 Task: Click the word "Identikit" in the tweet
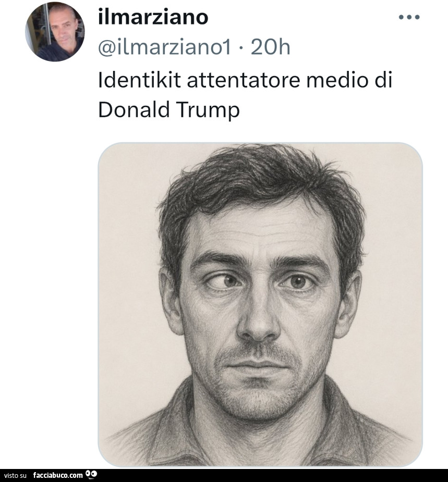tap(139, 81)
